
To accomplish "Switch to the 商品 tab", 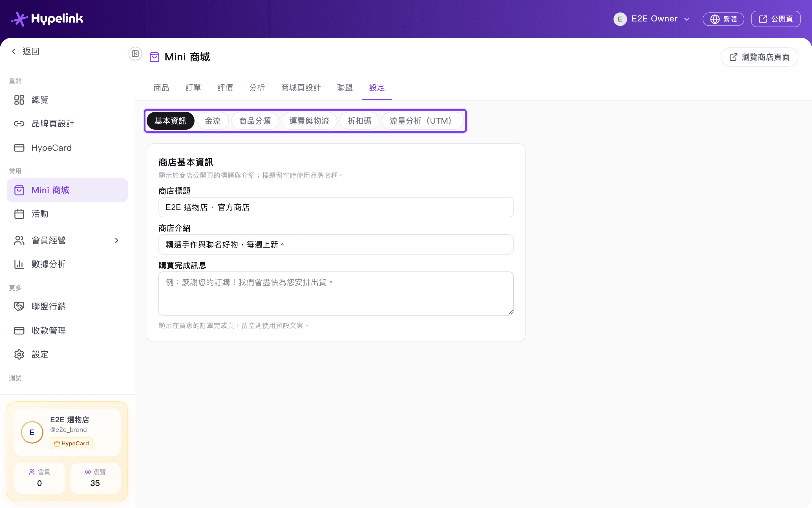I will (161, 88).
